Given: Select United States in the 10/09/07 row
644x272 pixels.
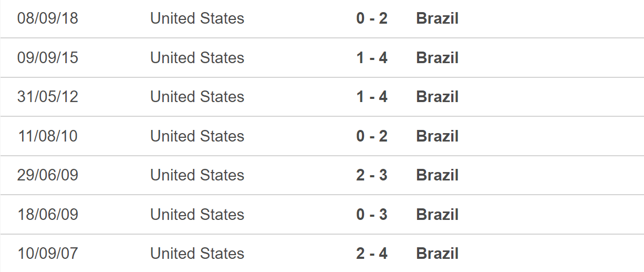Looking at the screenshot, I should tap(198, 254).
